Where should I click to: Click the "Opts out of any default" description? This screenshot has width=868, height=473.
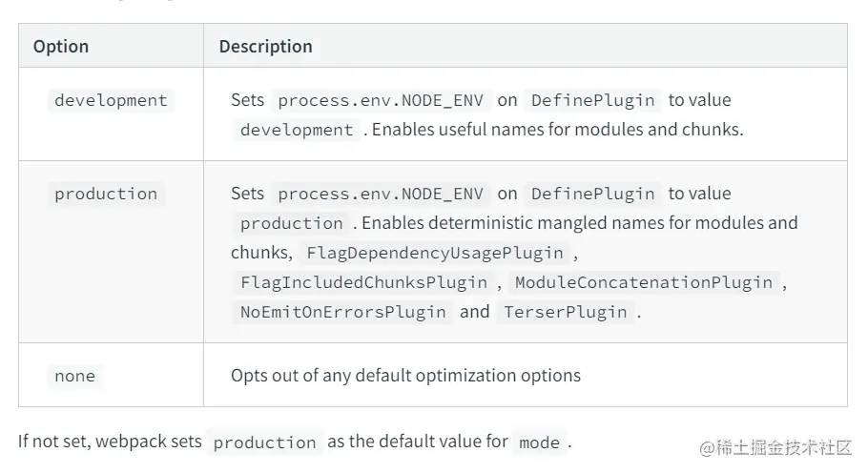click(405, 375)
